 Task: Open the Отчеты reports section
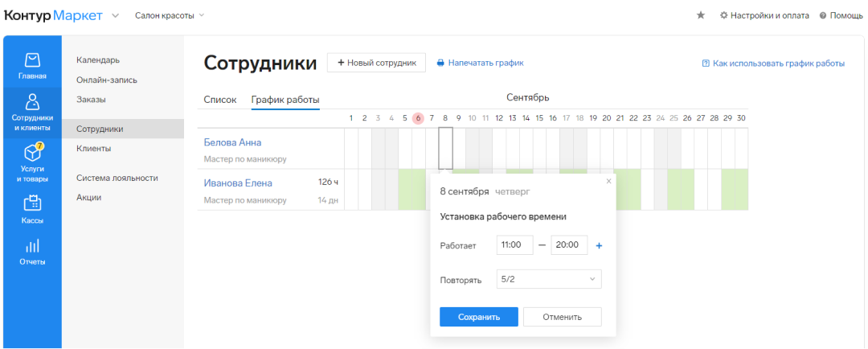coord(32,252)
